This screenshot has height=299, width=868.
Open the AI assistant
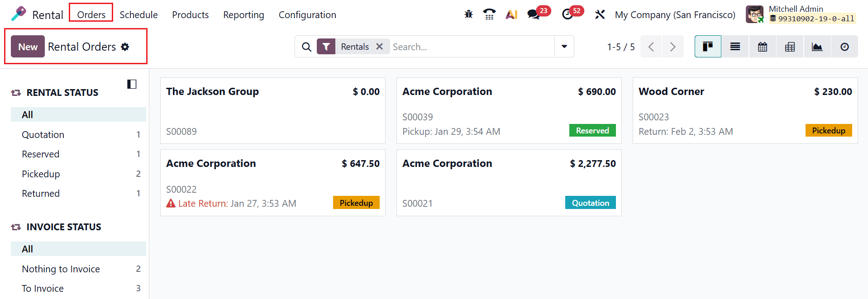(511, 14)
